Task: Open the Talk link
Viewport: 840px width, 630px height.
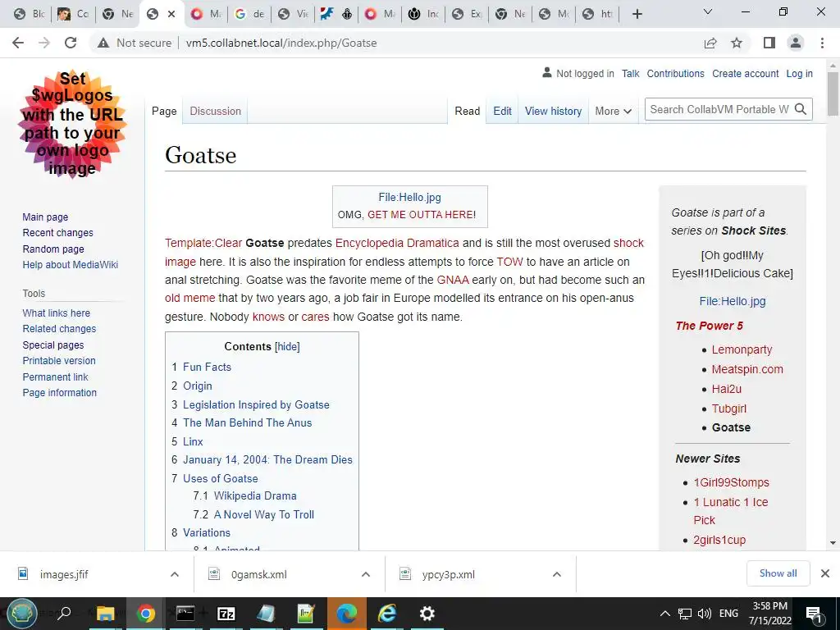Action: point(631,73)
